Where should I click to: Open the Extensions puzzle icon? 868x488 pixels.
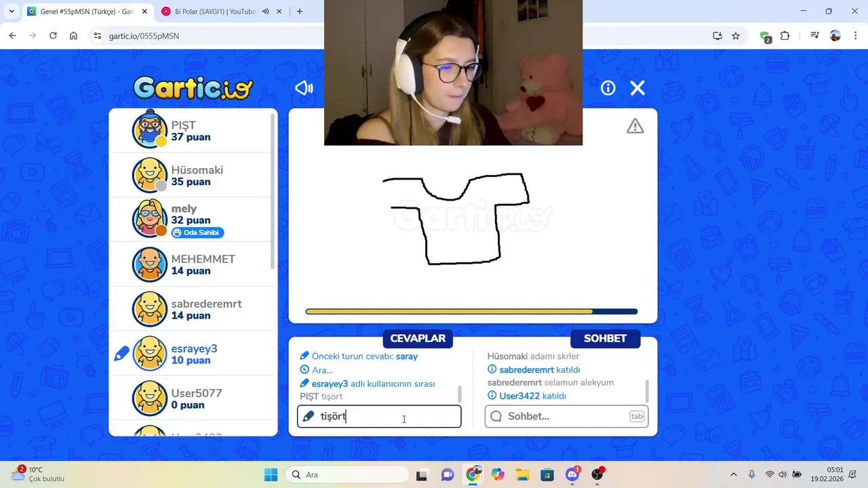click(785, 36)
